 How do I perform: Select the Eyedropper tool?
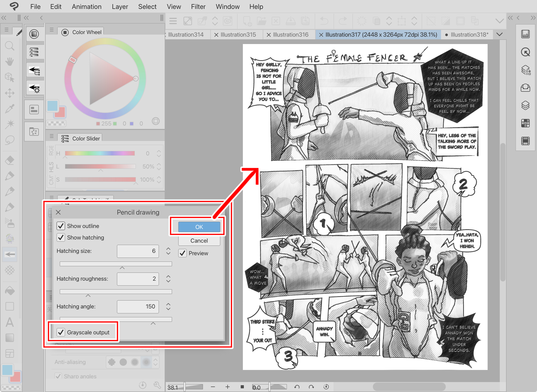point(10,108)
